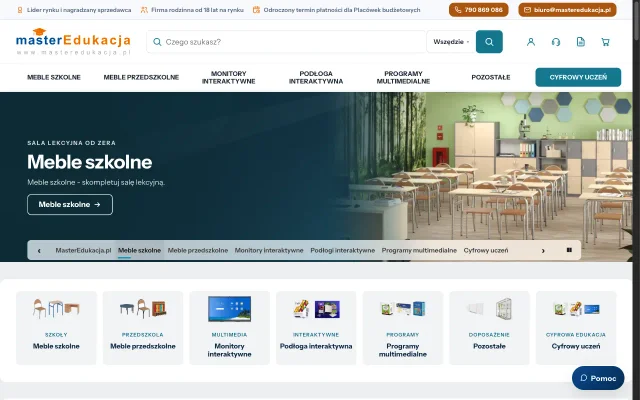
Task: Select Cyfrowy uczeń slider tab
Action: pos(486,250)
